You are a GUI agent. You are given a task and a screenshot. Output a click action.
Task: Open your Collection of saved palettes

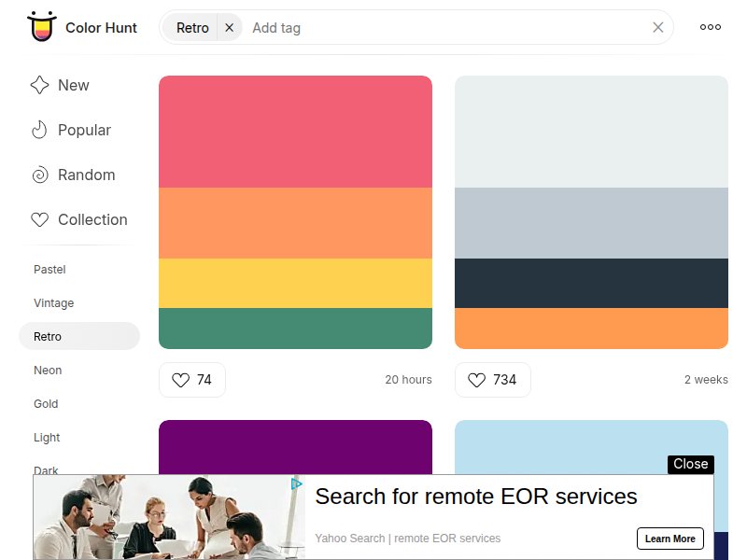click(92, 219)
